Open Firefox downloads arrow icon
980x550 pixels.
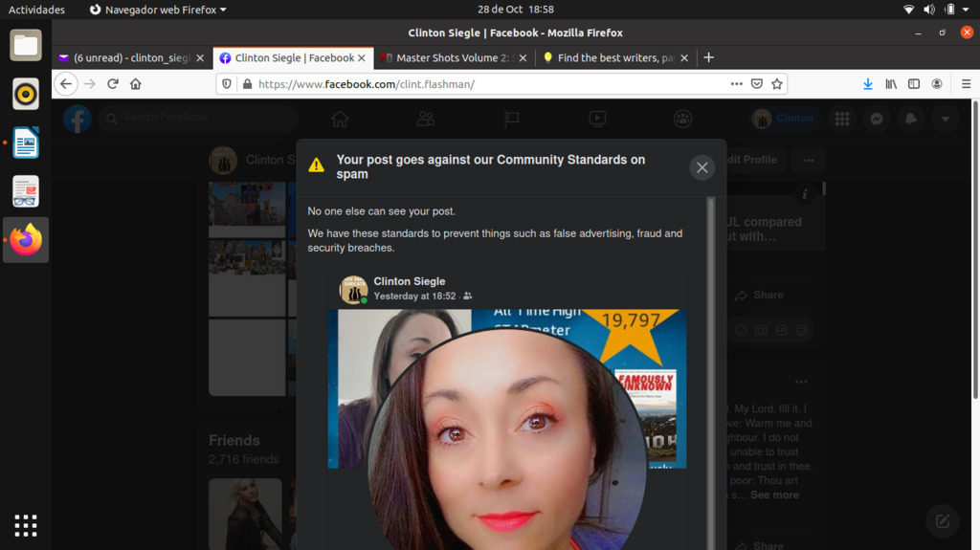click(867, 84)
